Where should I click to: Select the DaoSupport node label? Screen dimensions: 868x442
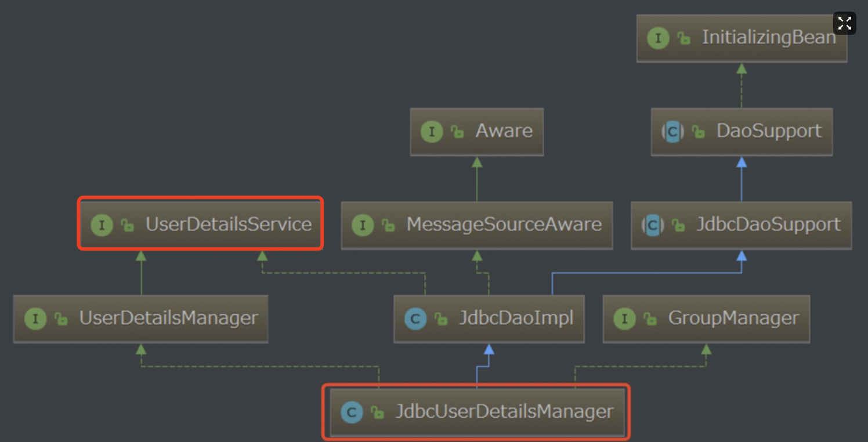(x=769, y=131)
